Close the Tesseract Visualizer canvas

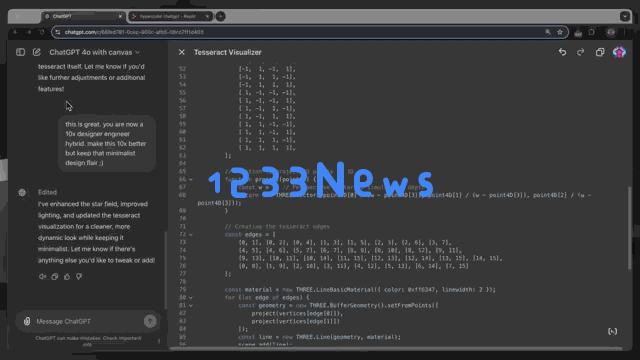click(x=182, y=52)
